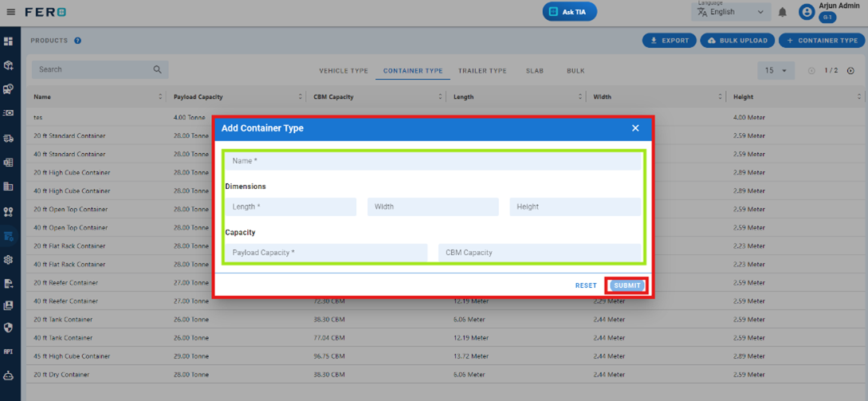Switch to the Vehicle Type tab
Viewport: 868px width, 401px height.
[x=344, y=71]
